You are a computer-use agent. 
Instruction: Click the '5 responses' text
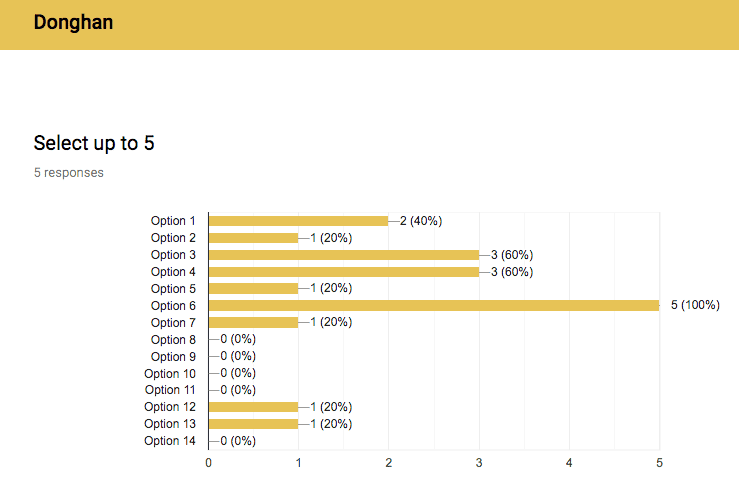tap(69, 173)
